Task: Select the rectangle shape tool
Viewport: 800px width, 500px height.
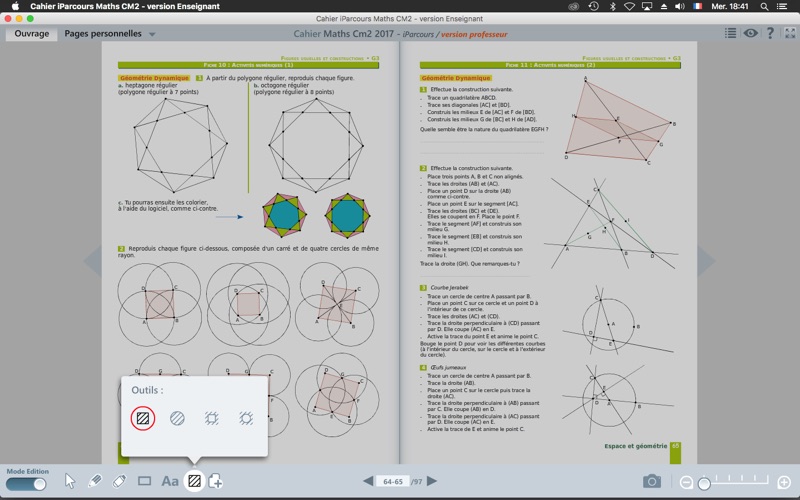Action: [144, 481]
